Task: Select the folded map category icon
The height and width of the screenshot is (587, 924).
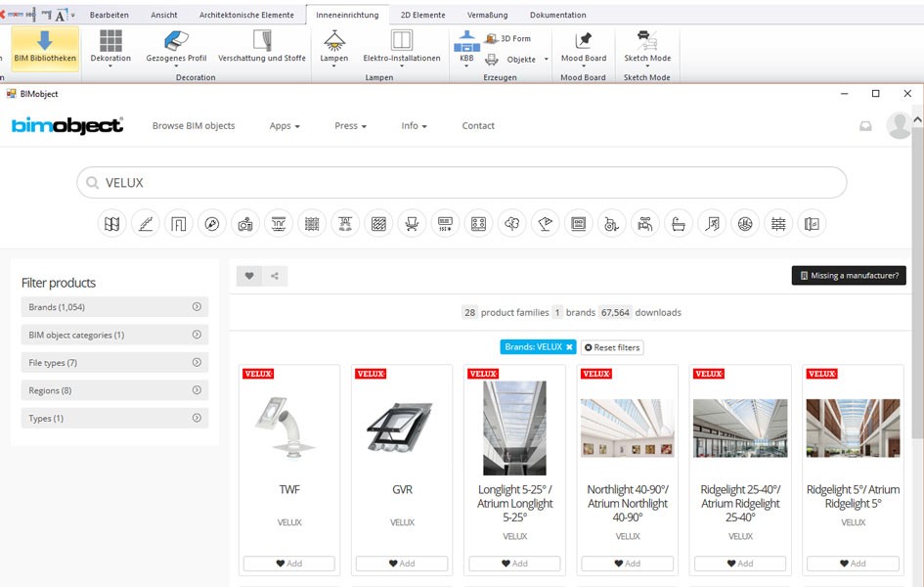Action: coord(112,224)
